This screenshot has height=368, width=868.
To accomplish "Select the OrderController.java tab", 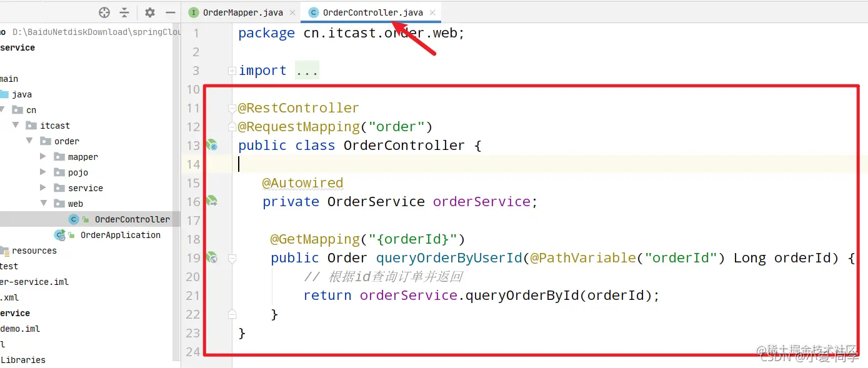I will click(372, 12).
